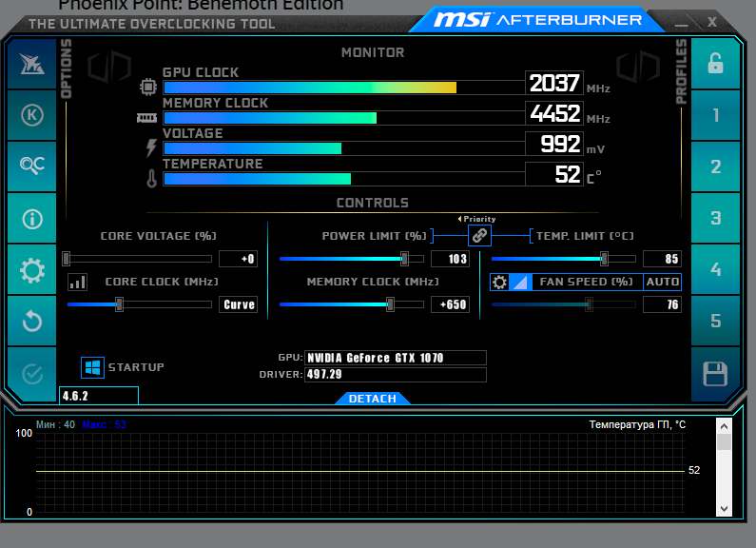Minimize the Afterburner window

click(681, 23)
